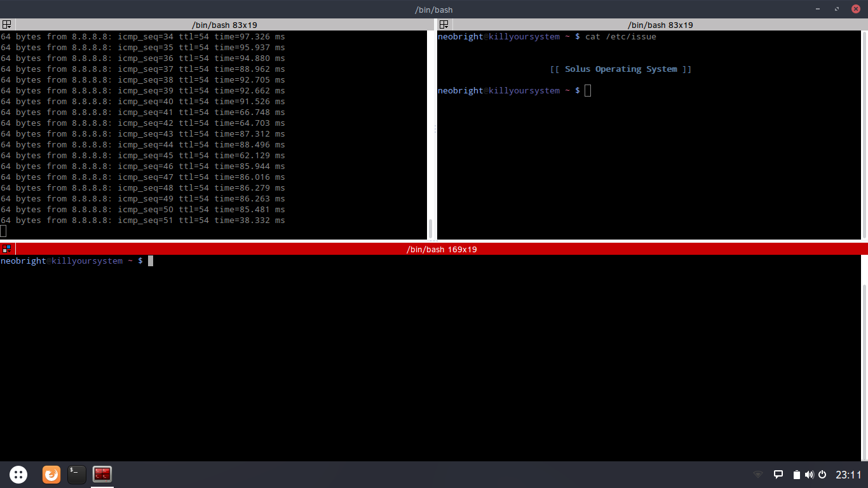Click the 'Solus Operating System' banner text
The height and width of the screenshot is (488, 868).
[621, 69]
